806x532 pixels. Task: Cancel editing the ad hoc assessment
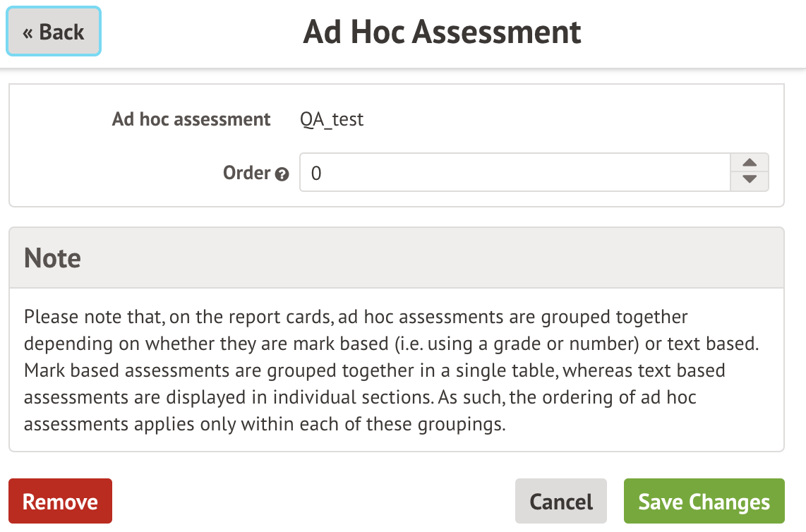(x=561, y=502)
